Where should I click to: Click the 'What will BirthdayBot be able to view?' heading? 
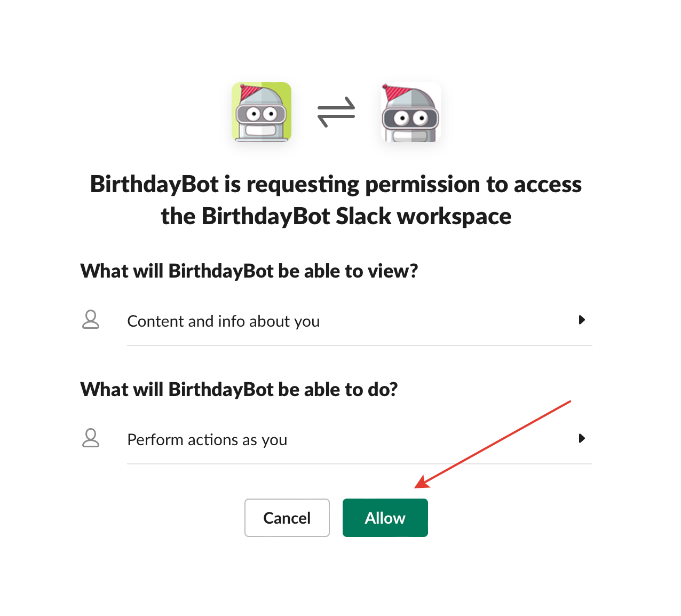[x=249, y=271]
